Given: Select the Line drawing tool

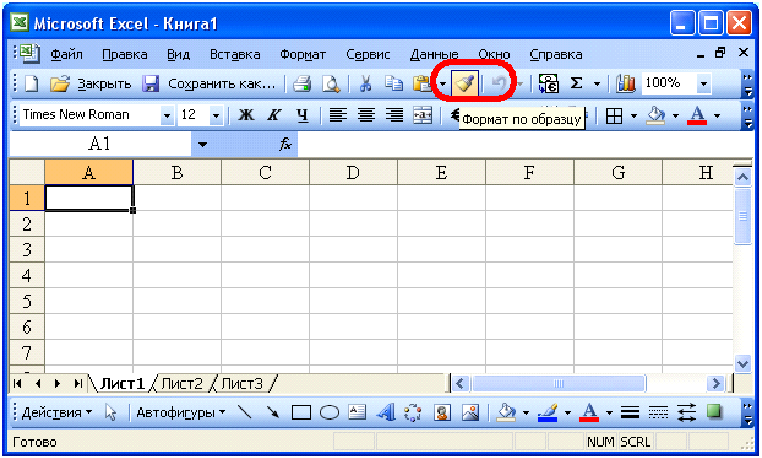Looking at the screenshot, I should tap(244, 412).
